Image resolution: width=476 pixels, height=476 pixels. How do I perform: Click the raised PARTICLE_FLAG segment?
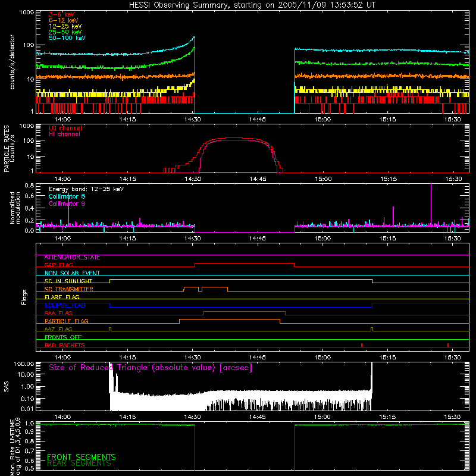(x=230, y=320)
